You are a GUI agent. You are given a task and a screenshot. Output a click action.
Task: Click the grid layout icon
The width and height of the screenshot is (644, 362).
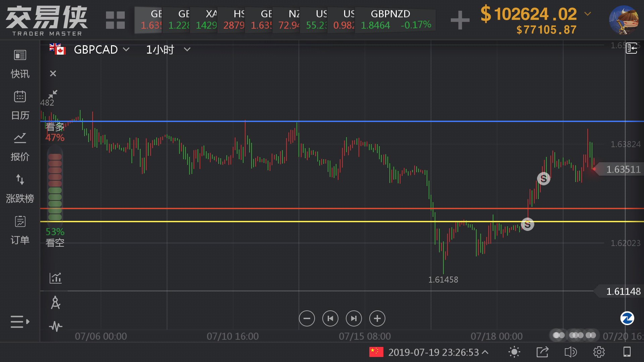coord(115,20)
